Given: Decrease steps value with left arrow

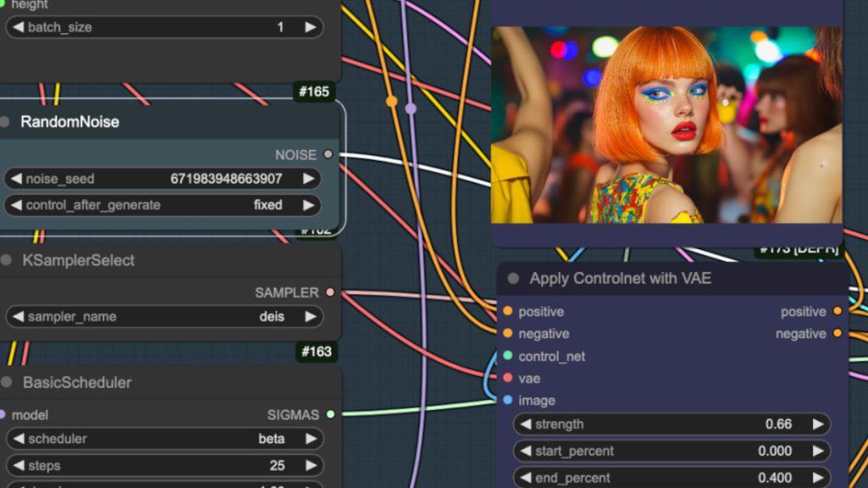Looking at the screenshot, I should pyautogui.click(x=16, y=466).
